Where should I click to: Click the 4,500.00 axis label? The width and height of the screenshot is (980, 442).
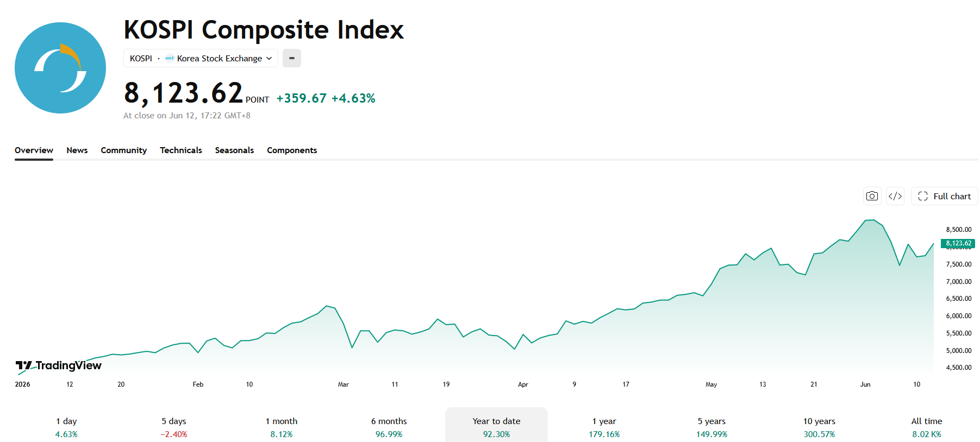pos(959,368)
